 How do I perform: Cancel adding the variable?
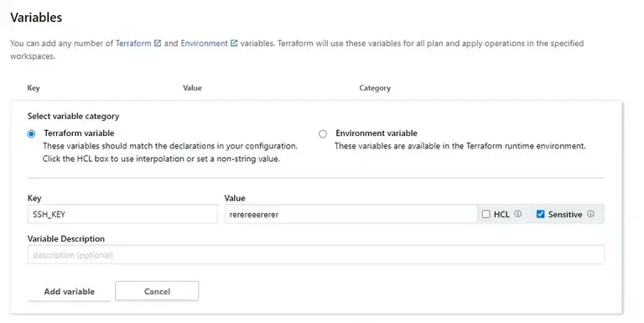[157, 291]
